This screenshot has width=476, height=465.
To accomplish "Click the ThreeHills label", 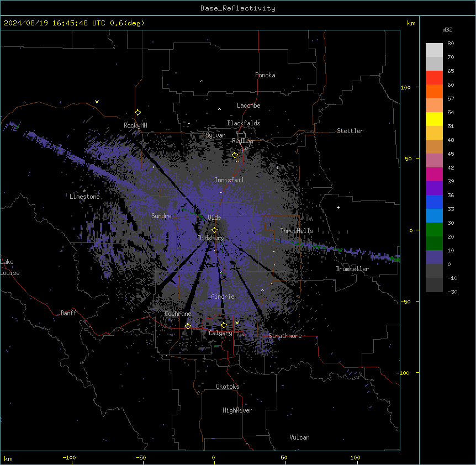I will (297, 231).
